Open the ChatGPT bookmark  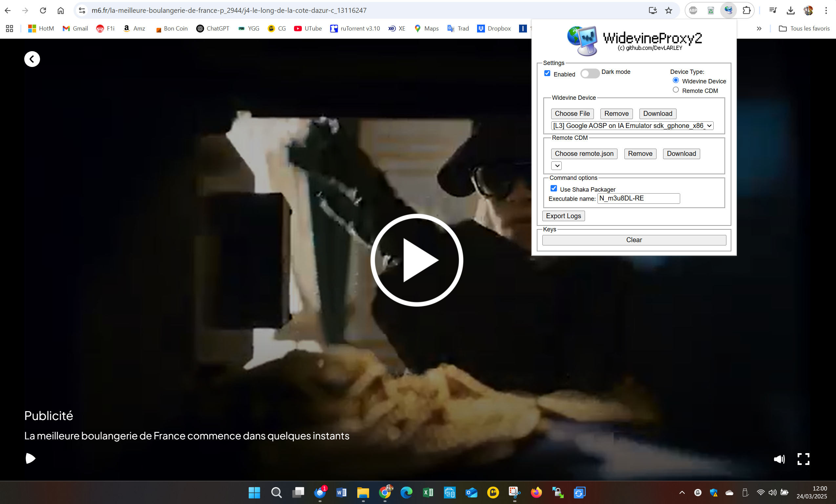click(x=213, y=29)
